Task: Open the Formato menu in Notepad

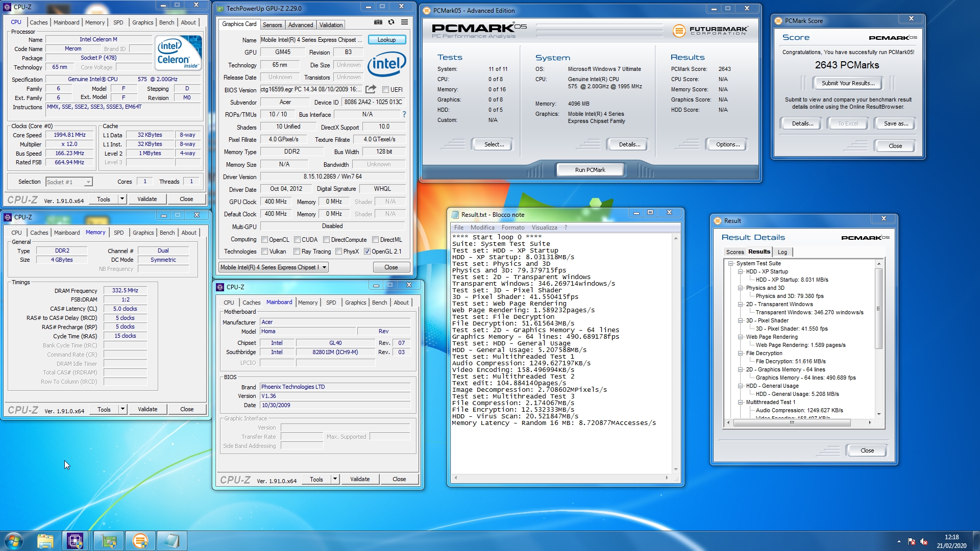Action: pyautogui.click(x=513, y=228)
